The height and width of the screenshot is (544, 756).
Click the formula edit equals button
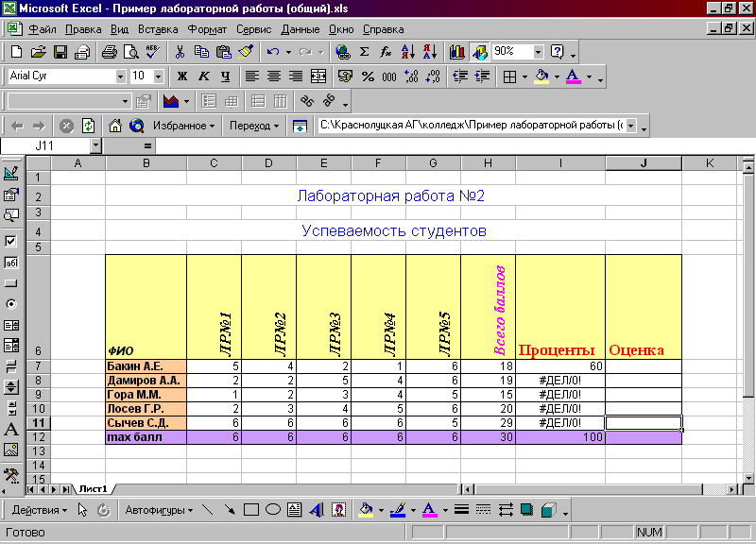[147, 145]
